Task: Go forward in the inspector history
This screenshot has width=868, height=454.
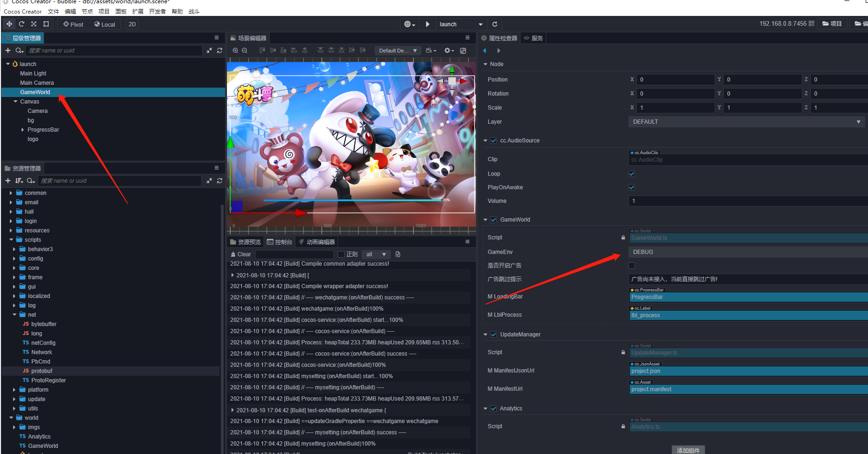Action: pos(498,51)
